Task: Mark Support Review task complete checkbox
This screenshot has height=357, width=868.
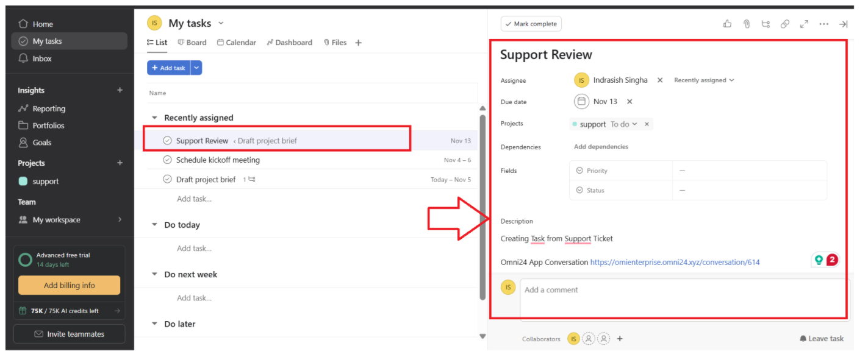Action: click(x=167, y=141)
